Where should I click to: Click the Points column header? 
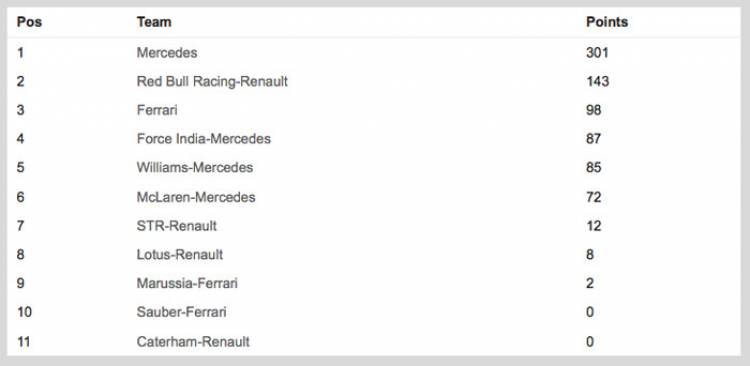click(607, 22)
